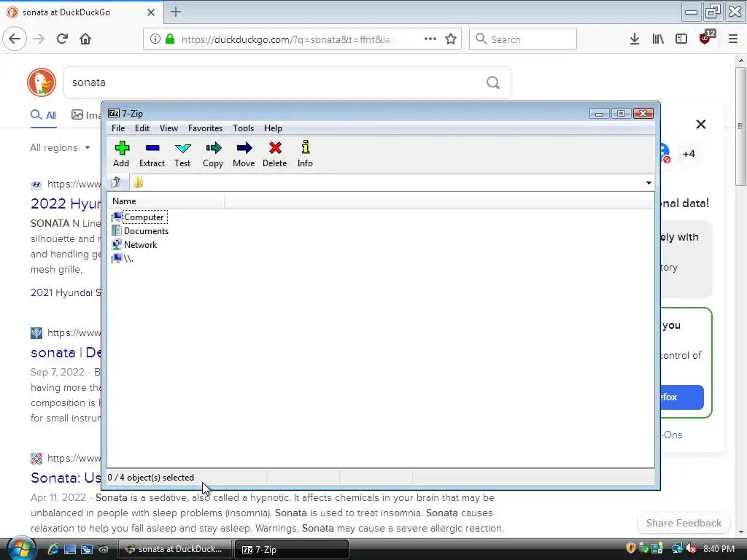Open the Info toolbar icon
This screenshot has width=747, height=560.
click(305, 154)
